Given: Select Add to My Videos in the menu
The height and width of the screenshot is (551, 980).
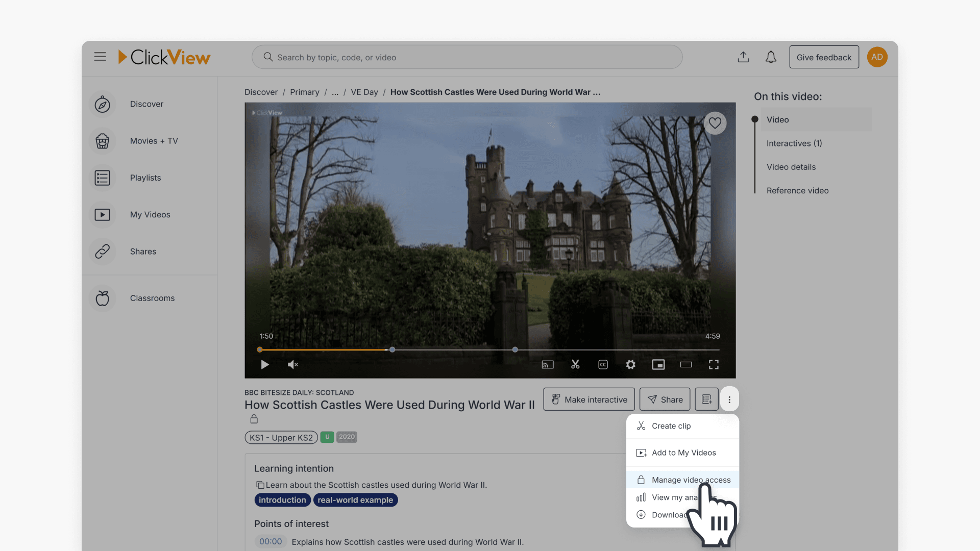Looking at the screenshot, I should 683,453.
